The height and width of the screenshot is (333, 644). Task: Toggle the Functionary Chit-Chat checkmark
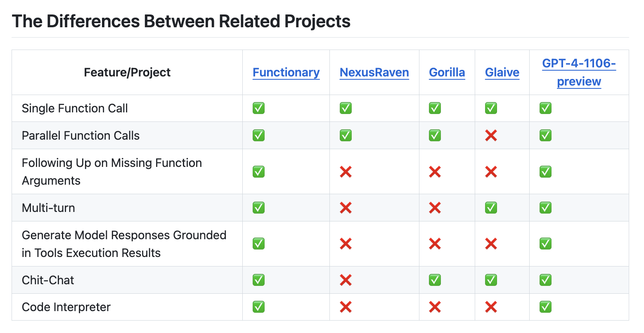point(258,280)
